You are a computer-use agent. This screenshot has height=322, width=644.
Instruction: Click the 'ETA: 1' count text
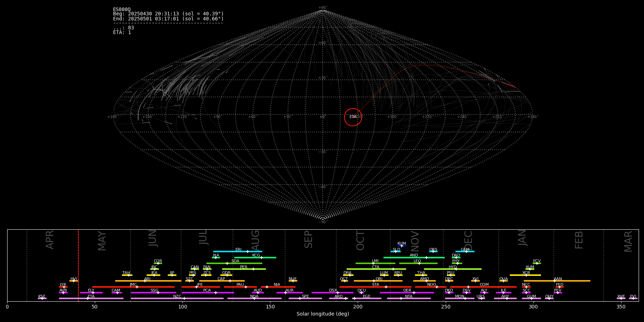[x=122, y=32]
